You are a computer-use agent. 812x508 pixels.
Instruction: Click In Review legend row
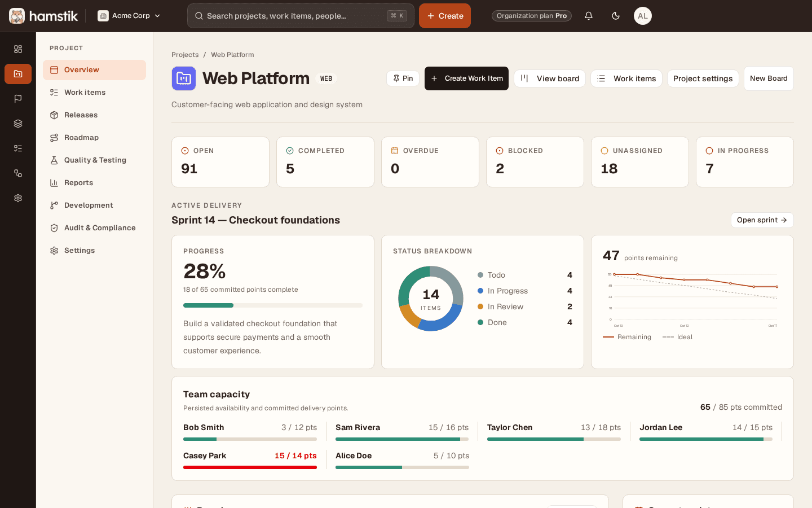[x=525, y=306]
